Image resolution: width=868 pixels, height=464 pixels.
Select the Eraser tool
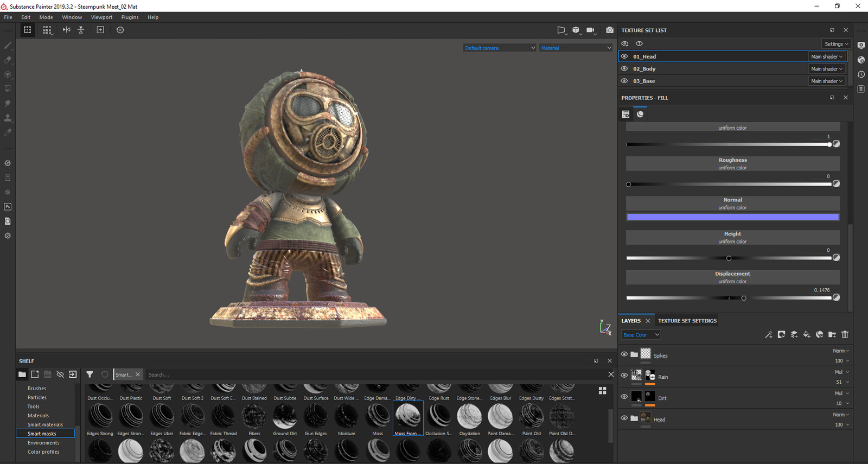click(8, 60)
